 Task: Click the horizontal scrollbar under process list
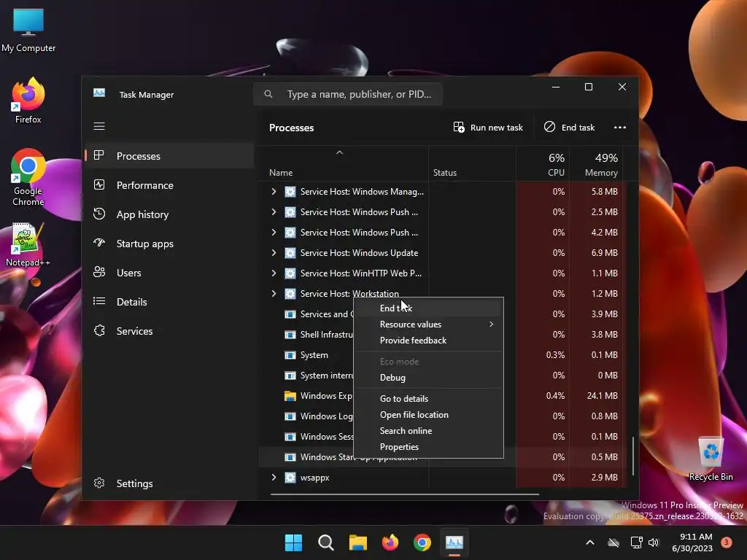pyautogui.click(x=404, y=494)
